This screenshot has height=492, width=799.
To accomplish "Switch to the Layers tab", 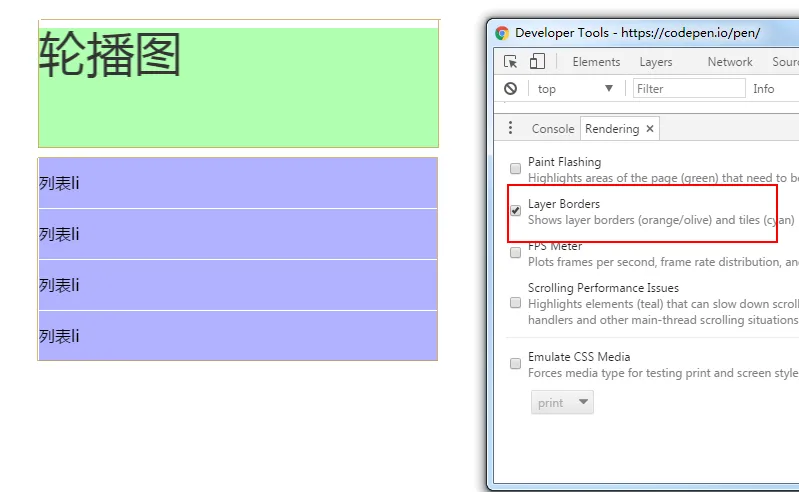I will (656, 62).
